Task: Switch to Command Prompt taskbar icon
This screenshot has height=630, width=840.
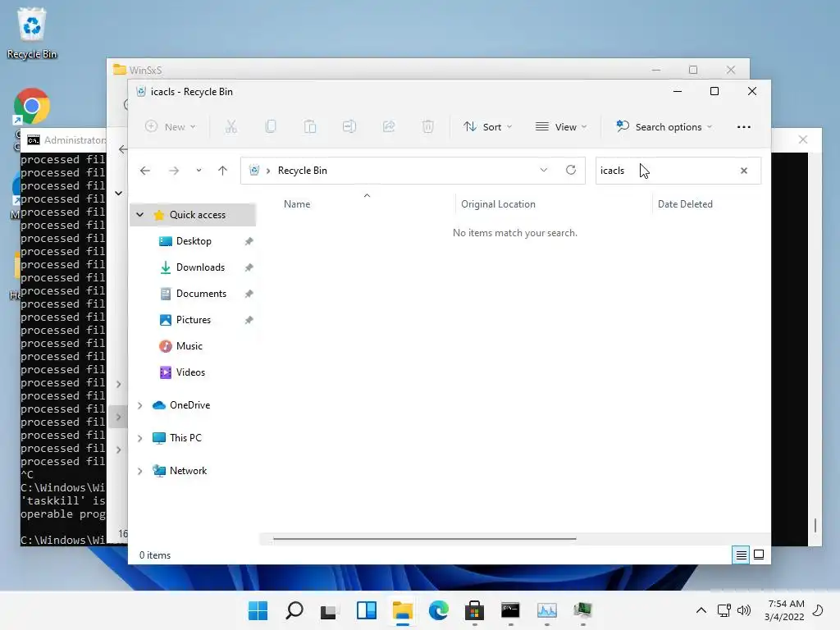Action: (510, 610)
